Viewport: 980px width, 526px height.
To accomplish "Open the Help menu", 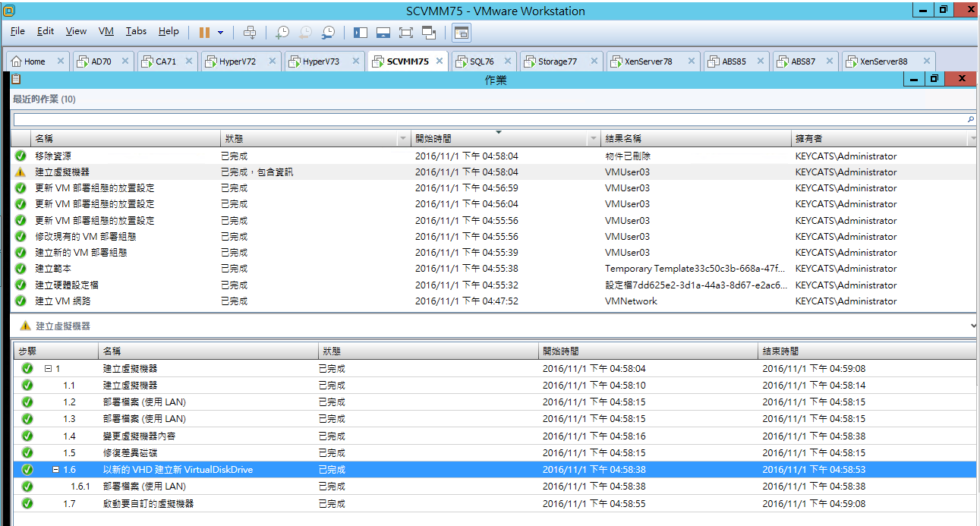I will pos(169,31).
